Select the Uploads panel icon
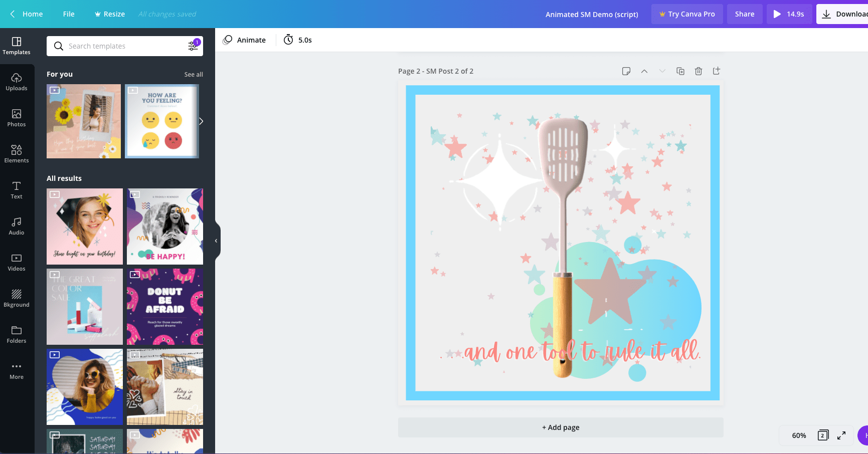Image resolution: width=868 pixels, height=454 pixels. tap(17, 82)
